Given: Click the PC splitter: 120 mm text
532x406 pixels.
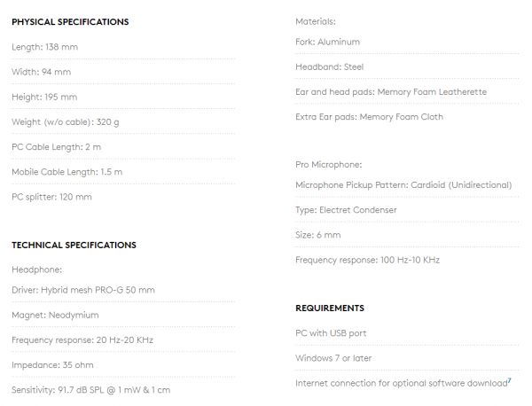Looking at the screenshot, I should (x=52, y=197).
